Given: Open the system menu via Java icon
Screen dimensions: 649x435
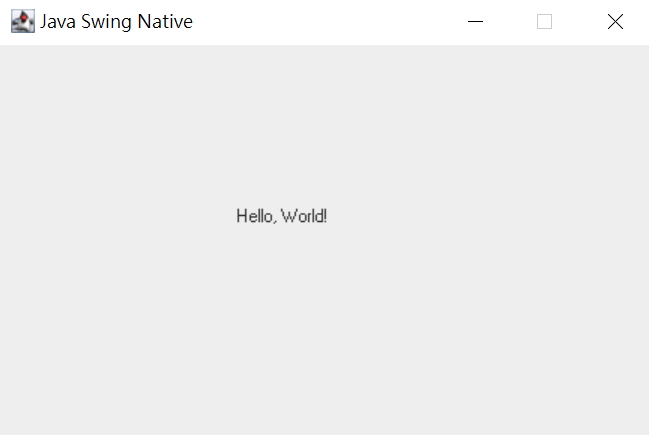Looking at the screenshot, I should [23, 21].
